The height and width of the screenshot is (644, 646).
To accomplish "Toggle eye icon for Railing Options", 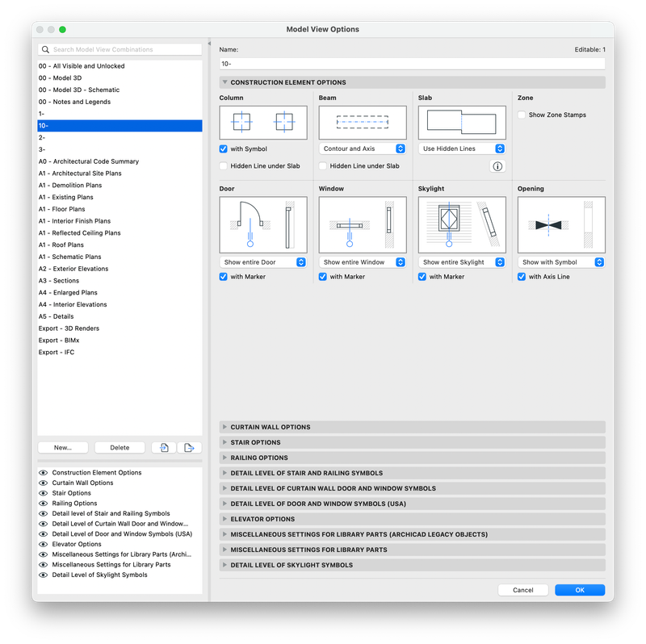I will point(44,504).
